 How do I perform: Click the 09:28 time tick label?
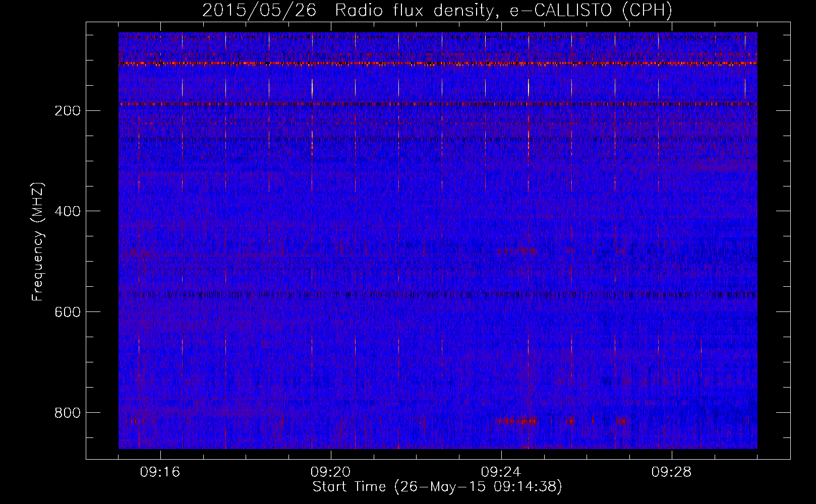[x=672, y=472]
